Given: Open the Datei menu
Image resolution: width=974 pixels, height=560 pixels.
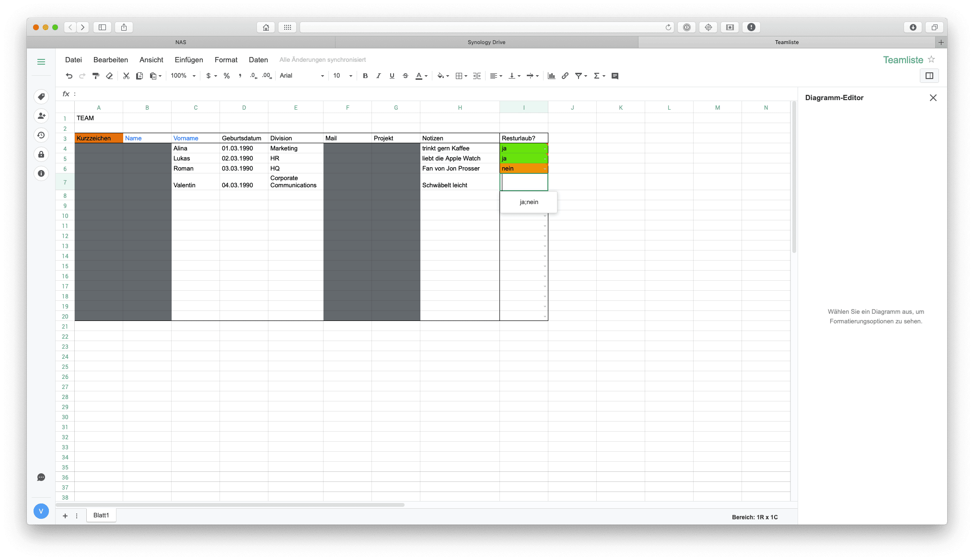Looking at the screenshot, I should point(73,60).
